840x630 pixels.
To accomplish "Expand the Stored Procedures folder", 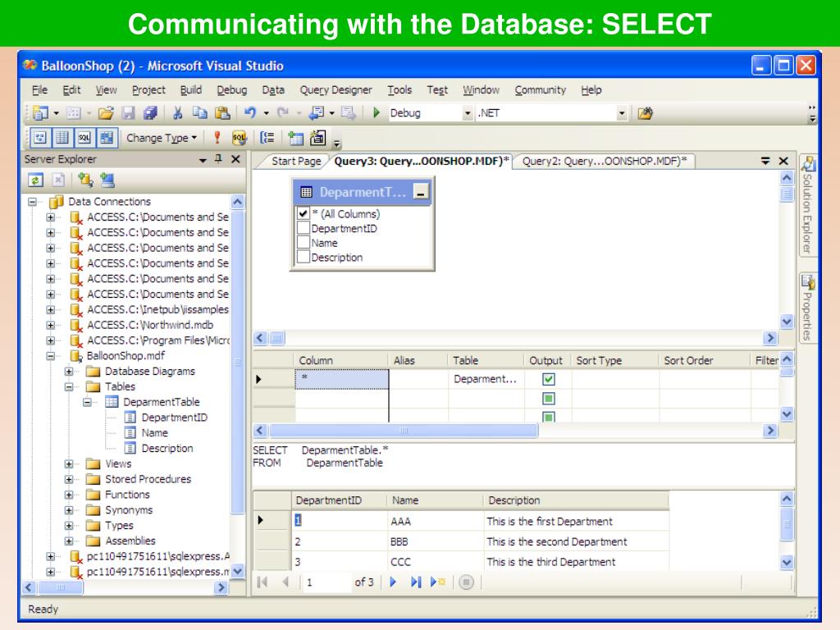I will click(x=69, y=479).
